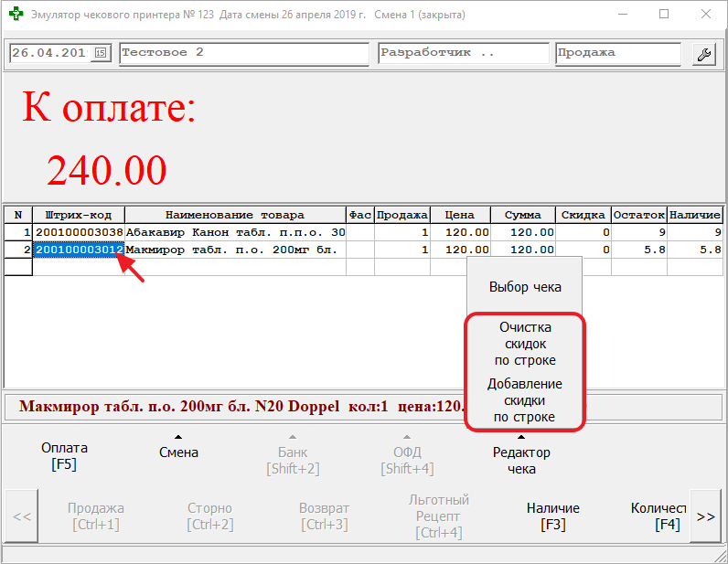728x564 pixels.
Task: Select the Абакавир Канон table row
Action: [x=235, y=232]
